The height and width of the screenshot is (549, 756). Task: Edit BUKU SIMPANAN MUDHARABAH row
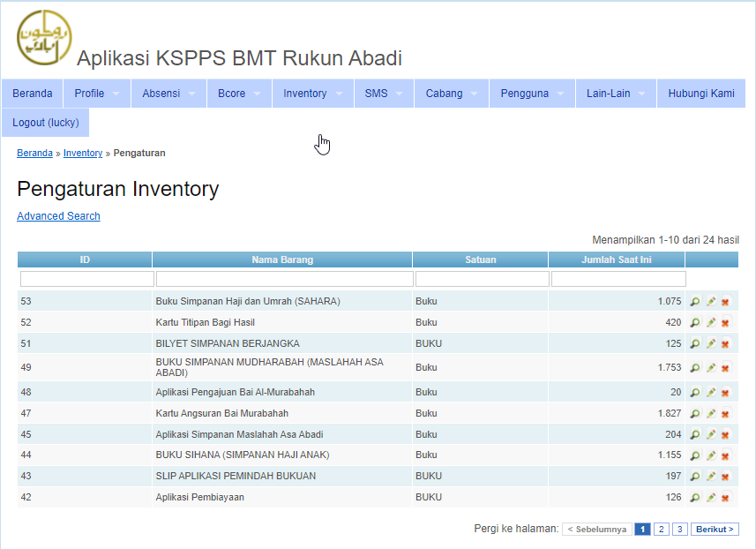(x=711, y=367)
